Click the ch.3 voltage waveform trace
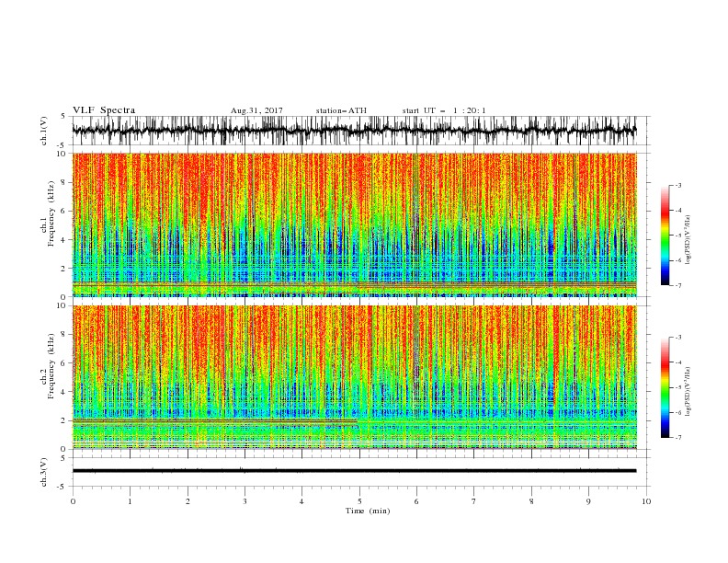The image size is (728, 563). click(x=354, y=471)
